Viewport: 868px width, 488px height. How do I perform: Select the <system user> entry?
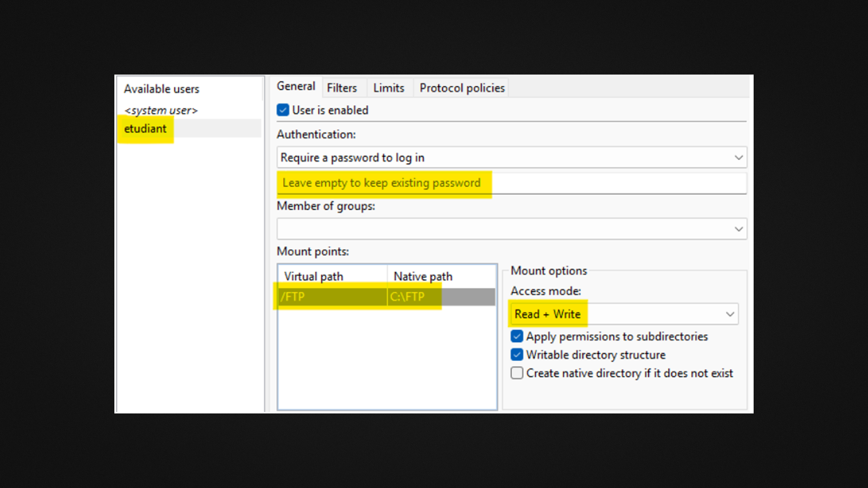pyautogui.click(x=161, y=110)
